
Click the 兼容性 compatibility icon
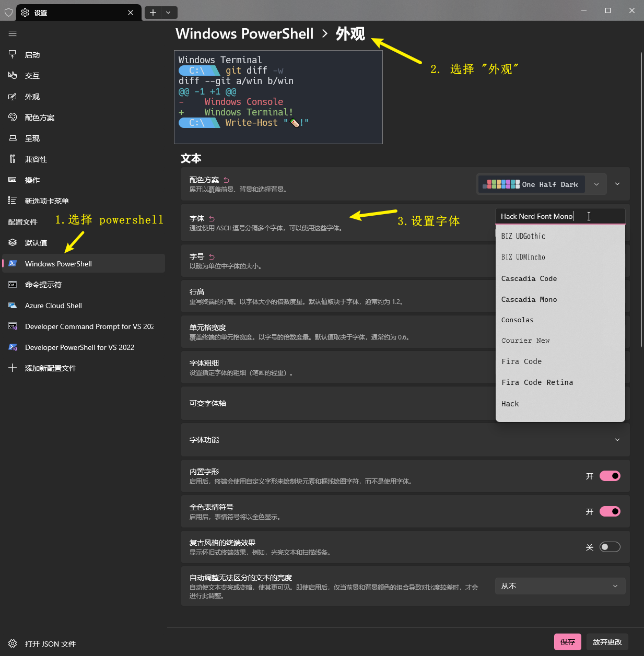(x=13, y=159)
